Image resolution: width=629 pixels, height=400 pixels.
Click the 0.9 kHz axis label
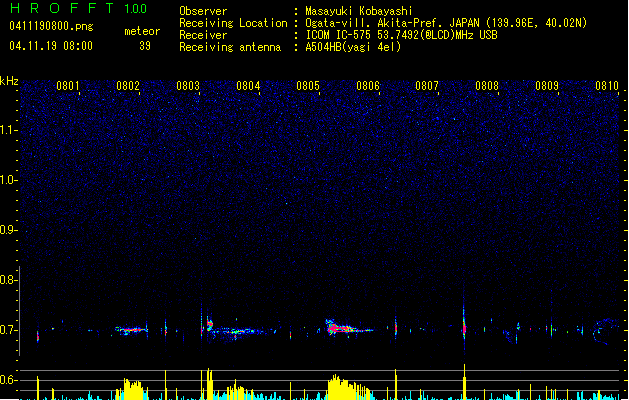click(x=8, y=230)
